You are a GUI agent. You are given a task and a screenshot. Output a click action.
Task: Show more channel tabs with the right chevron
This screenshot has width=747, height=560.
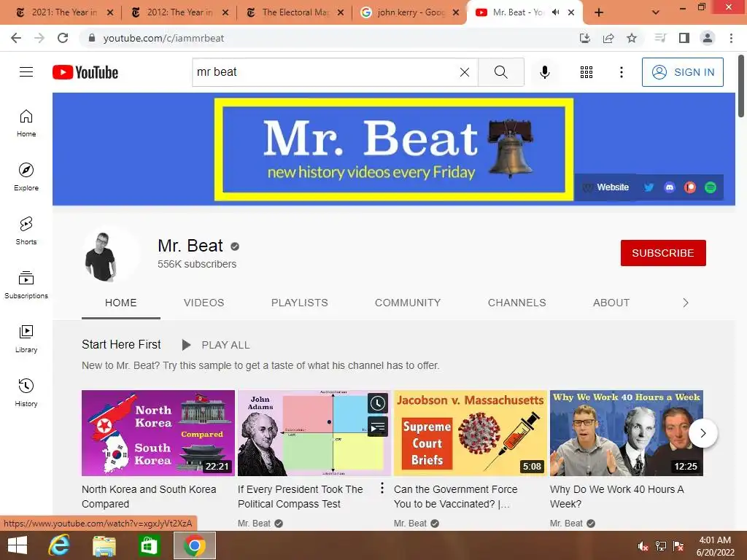(686, 303)
